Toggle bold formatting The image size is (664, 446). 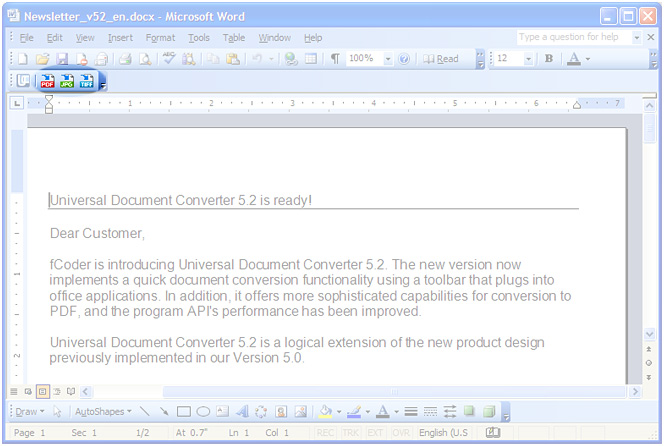pyautogui.click(x=549, y=58)
